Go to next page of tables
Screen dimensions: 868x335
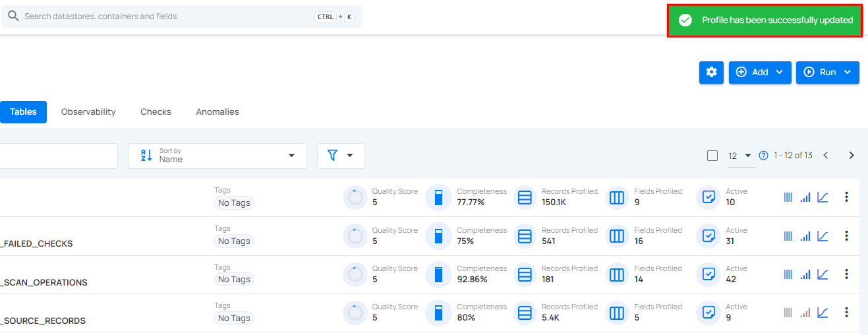[x=851, y=156]
